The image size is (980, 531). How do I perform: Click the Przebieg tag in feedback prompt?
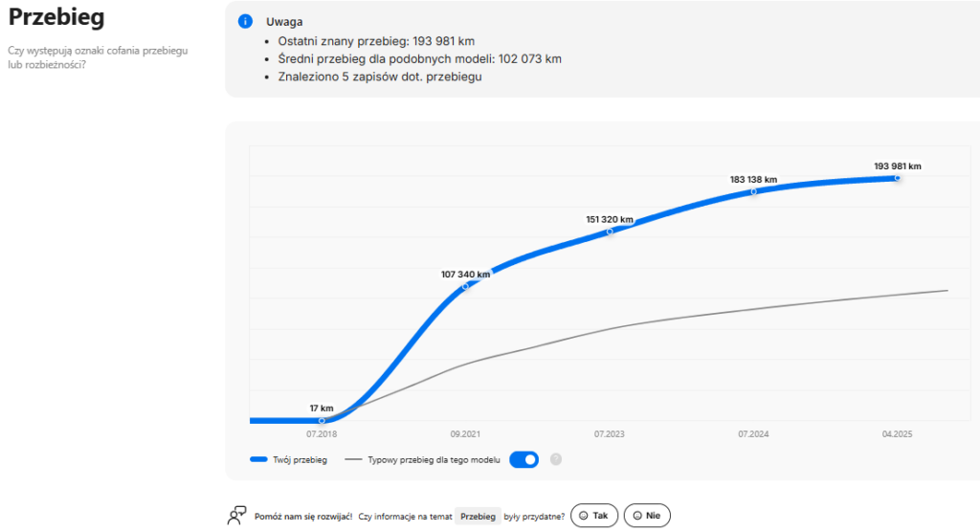pos(478,516)
